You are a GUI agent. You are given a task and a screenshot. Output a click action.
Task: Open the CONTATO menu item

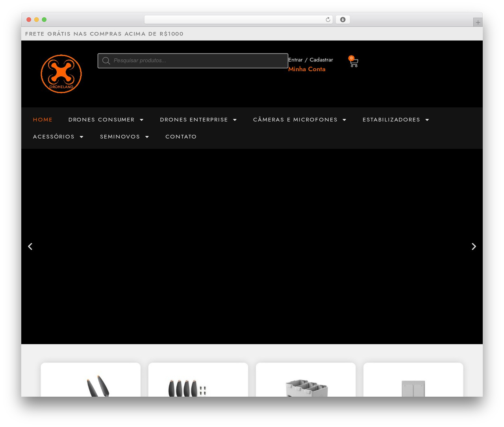pyautogui.click(x=181, y=137)
